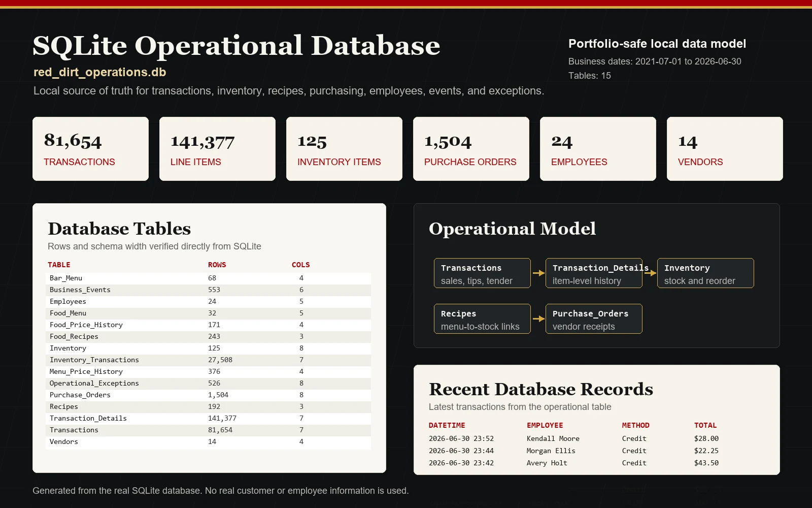Click the COLS column header
The width and height of the screenshot is (812, 508).
coord(300,265)
